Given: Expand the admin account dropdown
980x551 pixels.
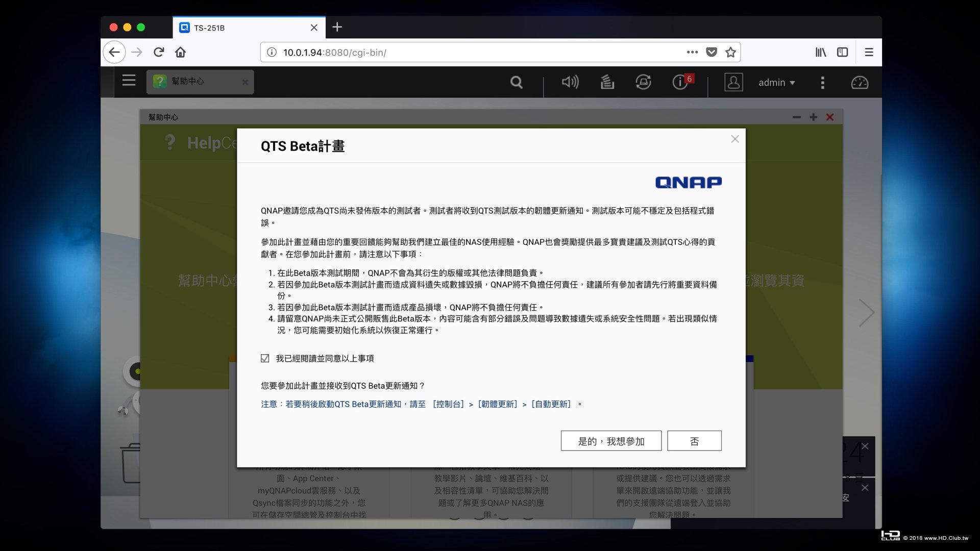Looking at the screenshot, I should [x=777, y=83].
